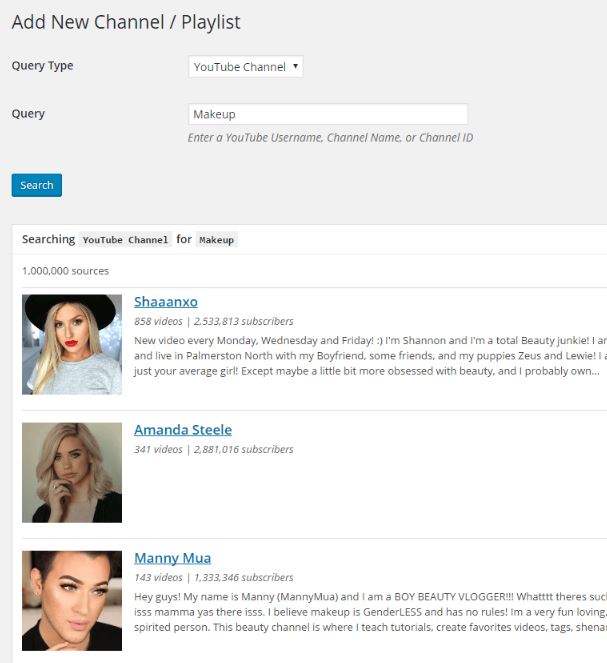The height and width of the screenshot is (663, 607).
Task: Click the 'Makeup' code tag in results header
Action: pos(216,240)
